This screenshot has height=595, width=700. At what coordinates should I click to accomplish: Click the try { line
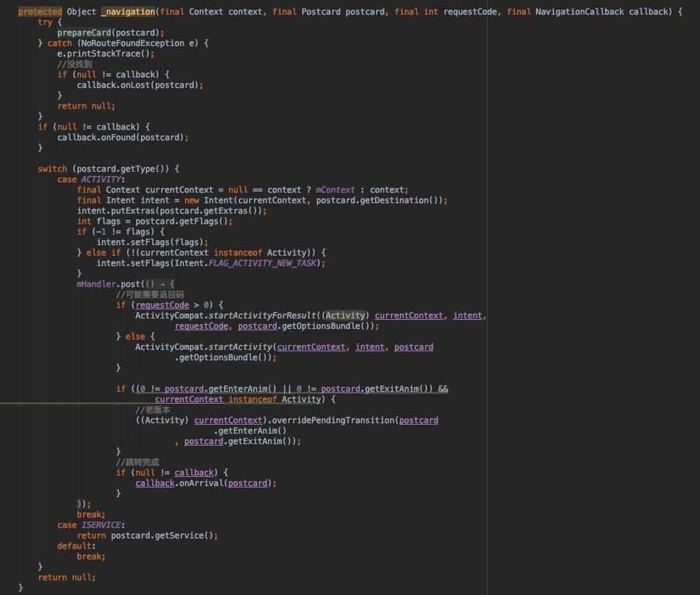pyautogui.click(x=50, y=22)
